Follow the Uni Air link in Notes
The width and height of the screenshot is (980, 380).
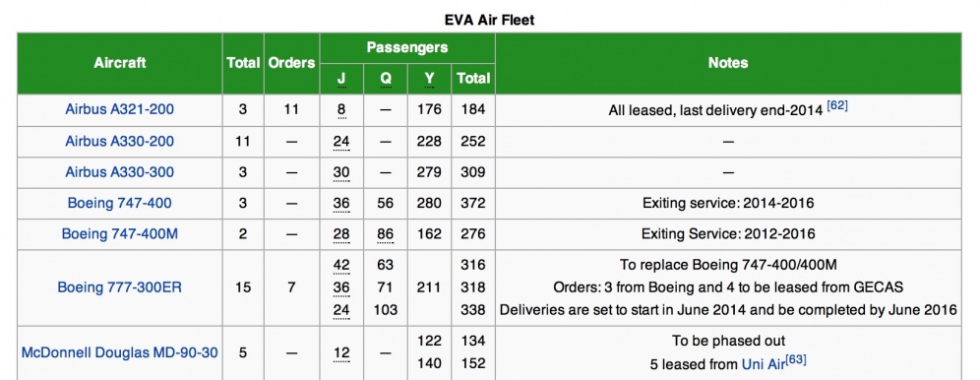point(763,363)
